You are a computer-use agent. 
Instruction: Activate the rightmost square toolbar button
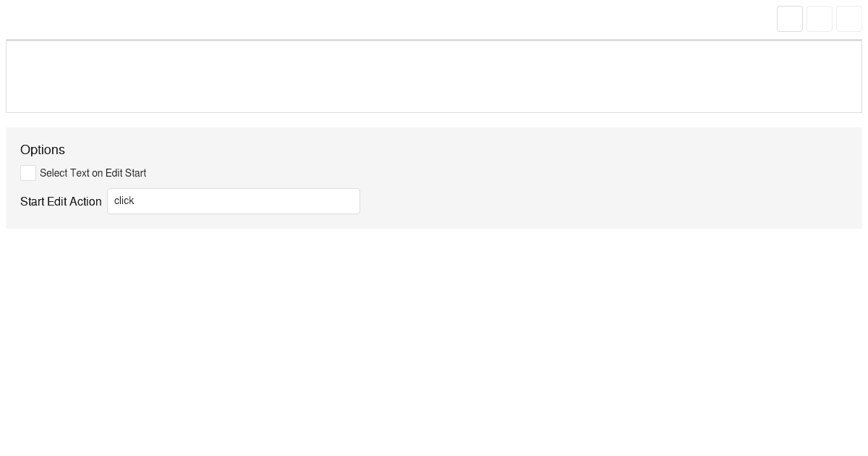click(x=849, y=19)
